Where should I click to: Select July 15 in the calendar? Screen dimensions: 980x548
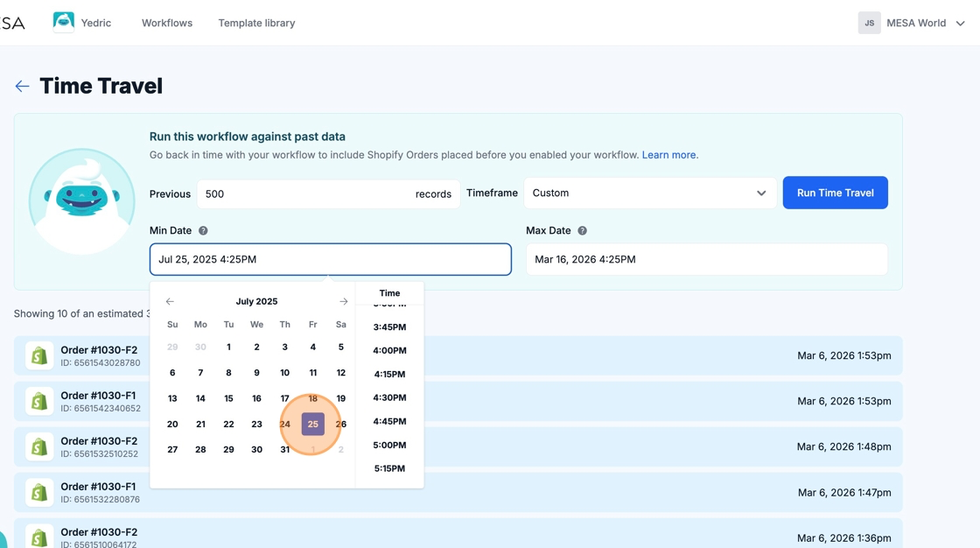228,398
